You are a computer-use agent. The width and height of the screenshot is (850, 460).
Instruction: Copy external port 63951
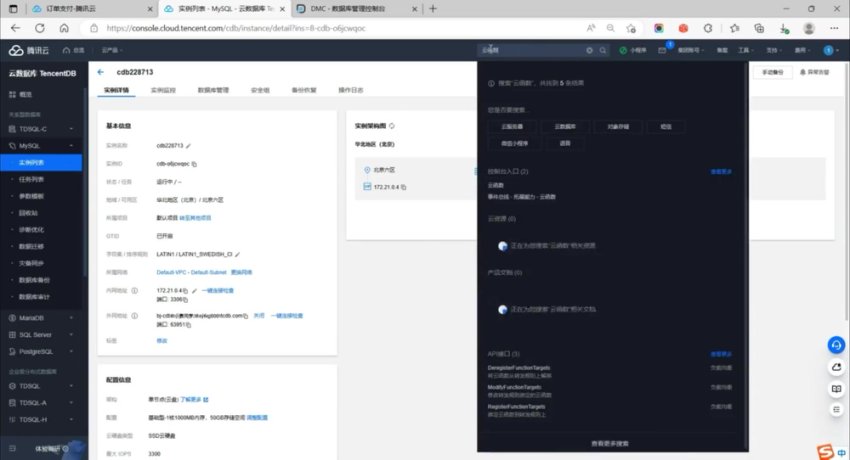click(x=189, y=325)
